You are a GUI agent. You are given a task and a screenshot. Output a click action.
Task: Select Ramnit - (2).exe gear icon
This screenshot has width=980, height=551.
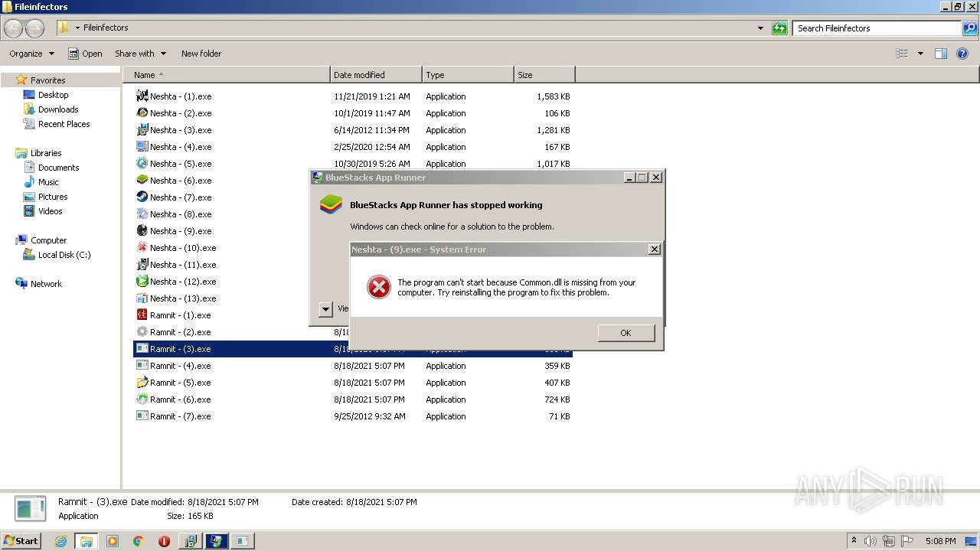142,331
